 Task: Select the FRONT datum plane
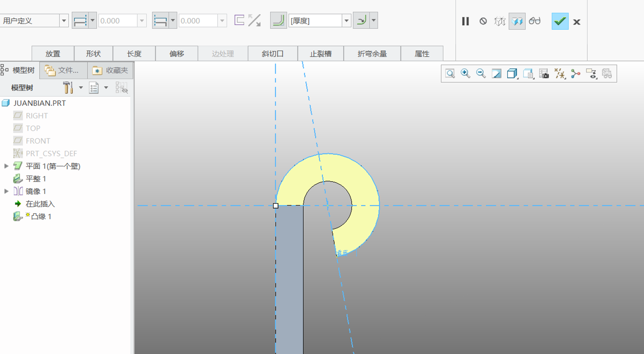click(38, 141)
